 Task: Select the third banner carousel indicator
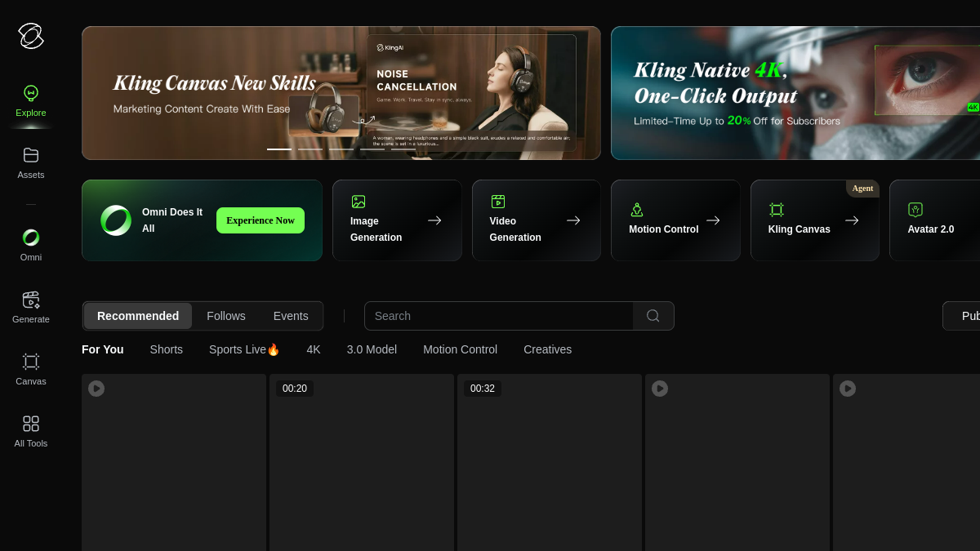click(x=341, y=149)
